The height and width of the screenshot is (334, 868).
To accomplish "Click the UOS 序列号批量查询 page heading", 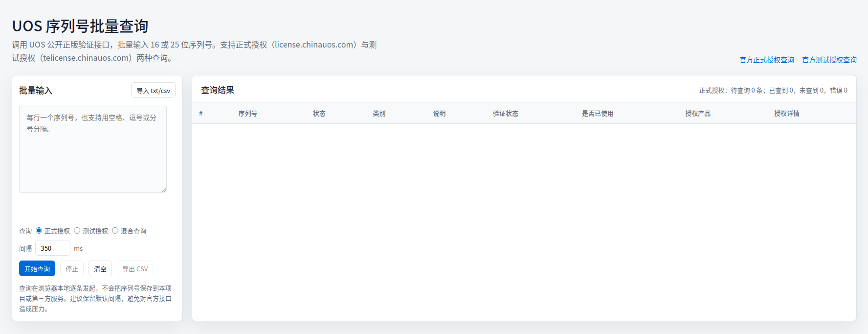I will [80, 26].
